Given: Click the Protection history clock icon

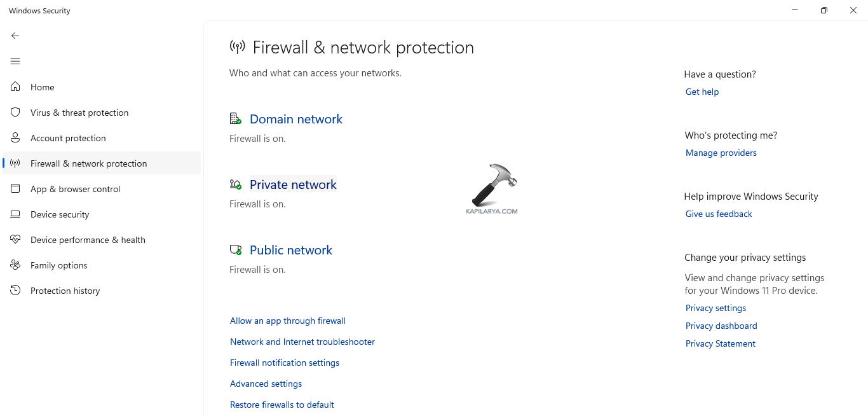Looking at the screenshot, I should click(16, 291).
